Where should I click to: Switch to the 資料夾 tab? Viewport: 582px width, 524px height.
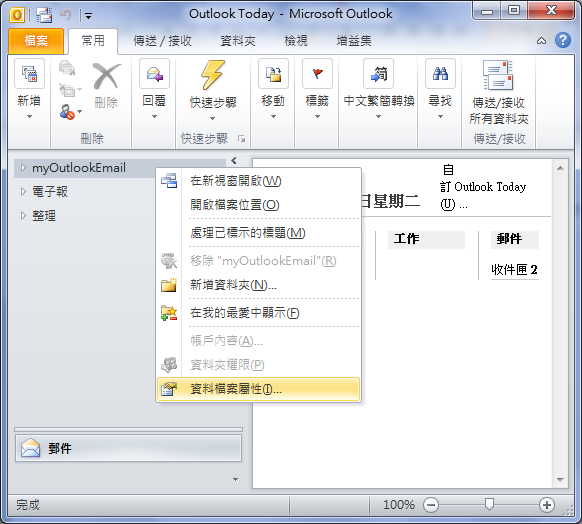(238, 41)
